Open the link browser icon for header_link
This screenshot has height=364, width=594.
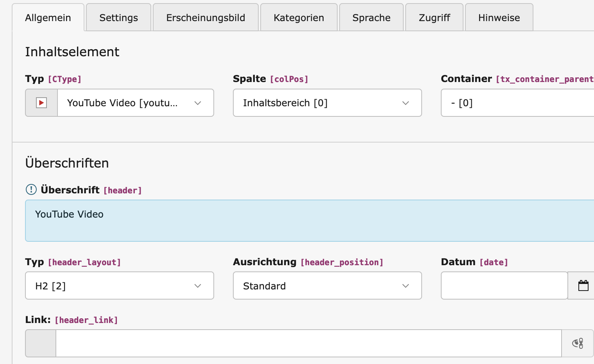point(578,343)
